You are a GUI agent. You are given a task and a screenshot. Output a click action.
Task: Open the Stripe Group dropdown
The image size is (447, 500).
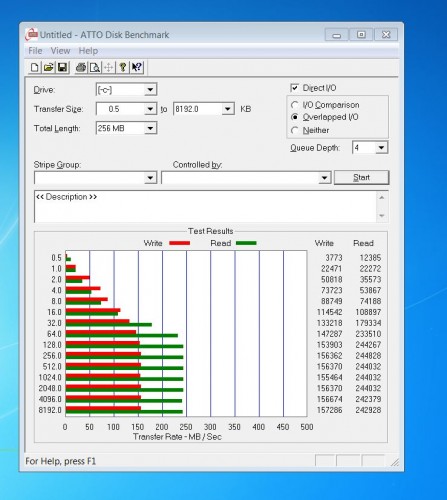(150, 178)
